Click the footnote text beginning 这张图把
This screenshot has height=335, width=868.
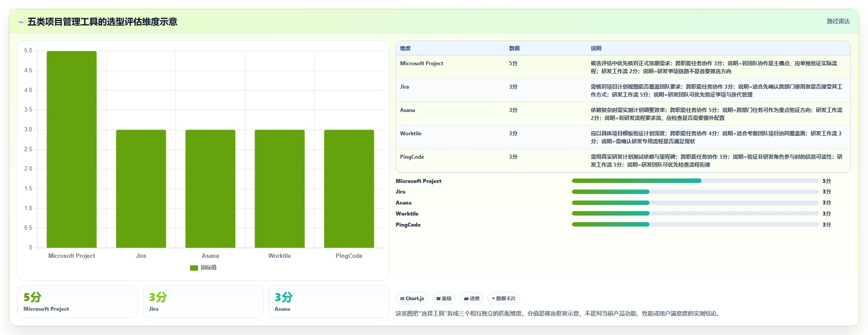pos(558,314)
